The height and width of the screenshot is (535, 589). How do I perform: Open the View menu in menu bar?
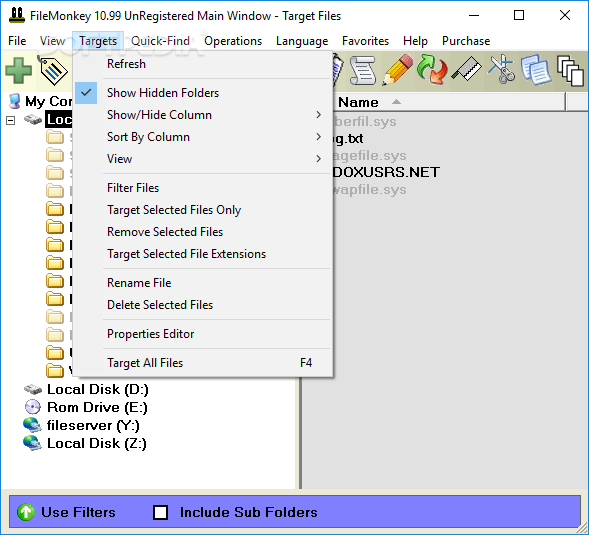(x=52, y=41)
